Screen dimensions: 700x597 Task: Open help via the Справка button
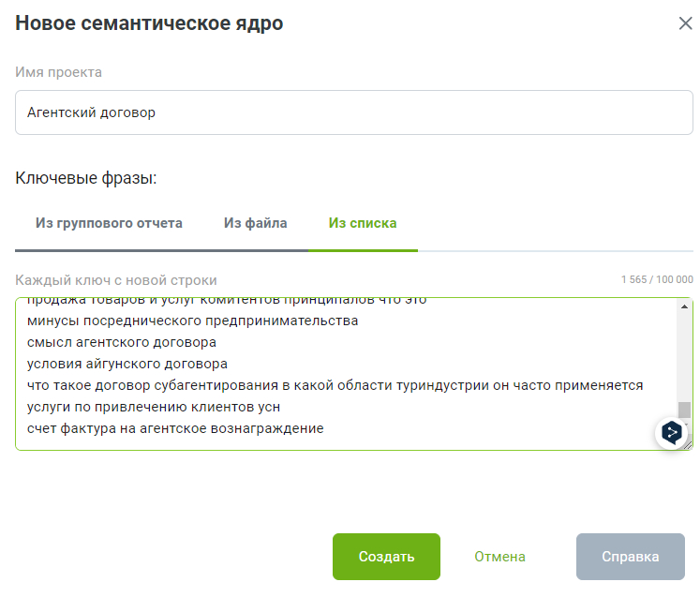630,557
